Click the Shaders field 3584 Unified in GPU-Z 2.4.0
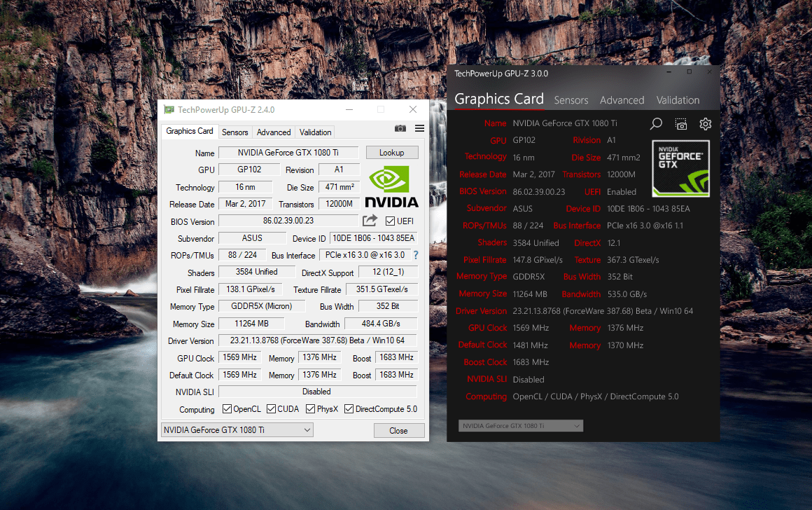Viewport: 812px width, 510px height. pyautogui.click(x=257, y=272)
